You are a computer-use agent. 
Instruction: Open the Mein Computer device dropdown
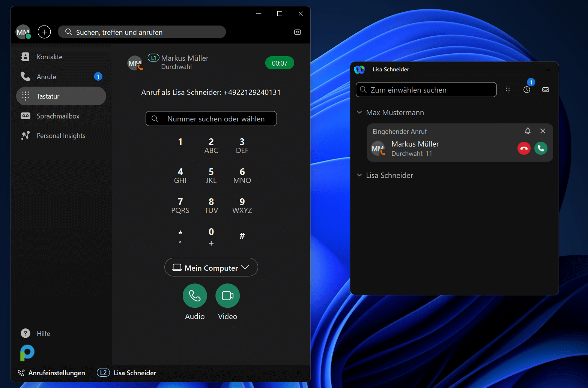point(211,268)
